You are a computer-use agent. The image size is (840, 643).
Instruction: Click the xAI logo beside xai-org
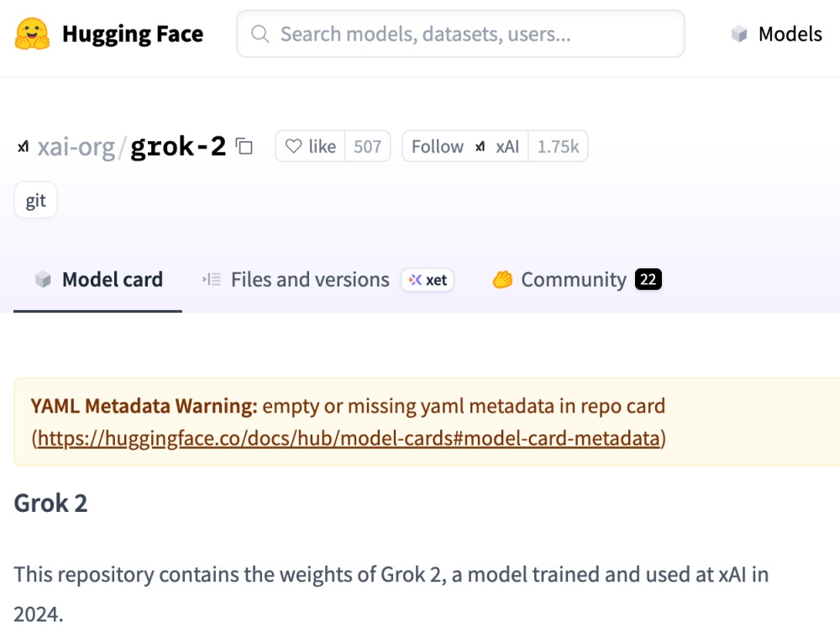click(23, 147)
